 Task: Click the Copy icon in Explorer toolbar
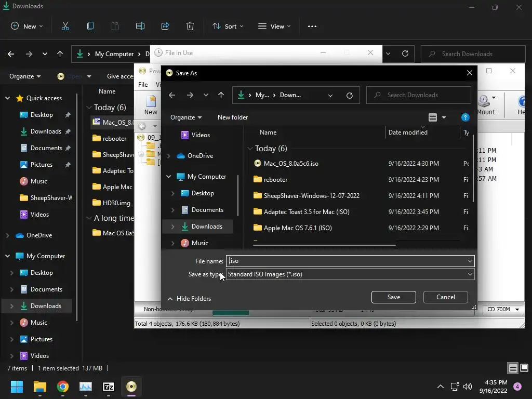pos(90,26)
